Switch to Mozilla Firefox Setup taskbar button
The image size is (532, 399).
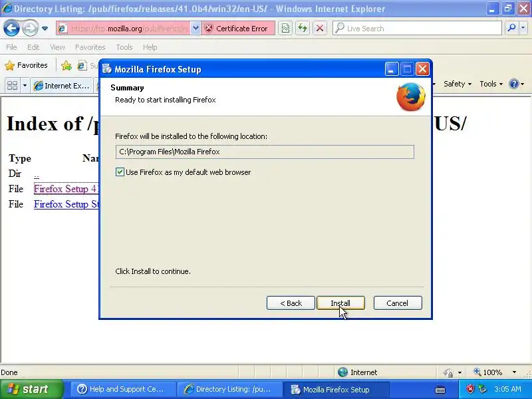[336, 389]
